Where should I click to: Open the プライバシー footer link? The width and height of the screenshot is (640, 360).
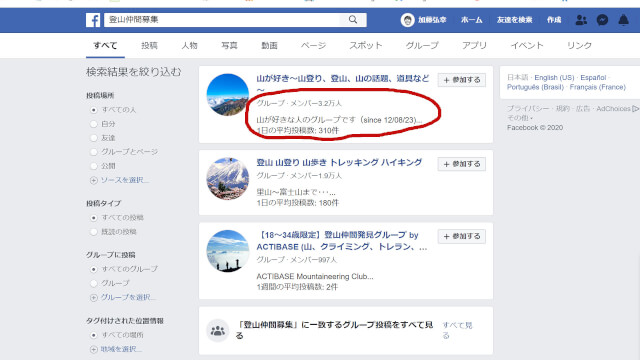(x=528, y=109)
